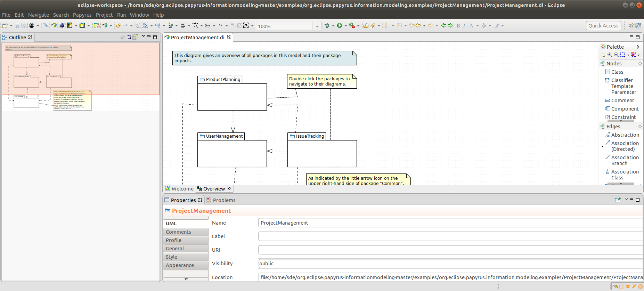
Task: Open the font color dropdown arrow
Action: coord(477,25)
